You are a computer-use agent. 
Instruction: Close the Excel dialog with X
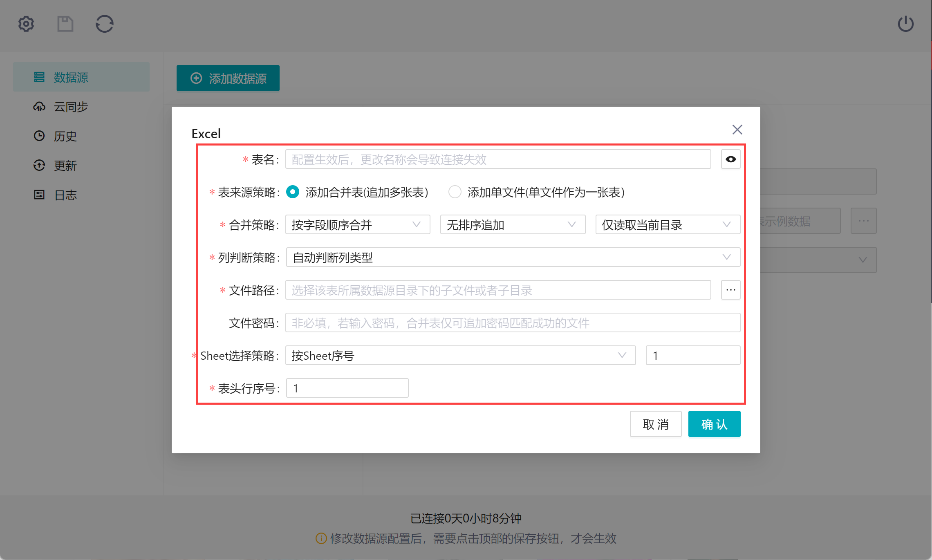[x=737, y=130]
